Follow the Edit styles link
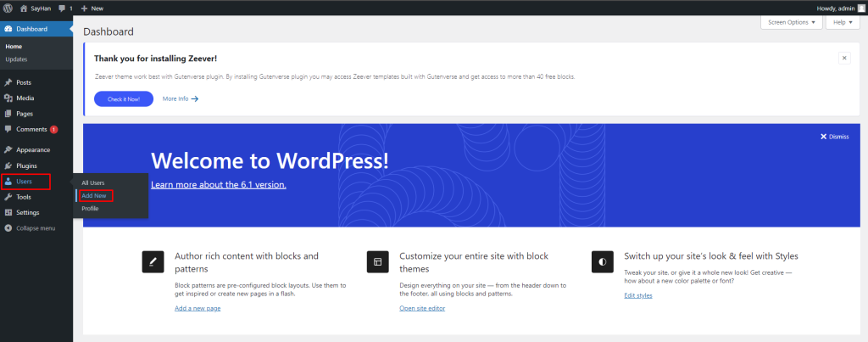The height and width of the screenshot is (342, 868). pos(637,295)
